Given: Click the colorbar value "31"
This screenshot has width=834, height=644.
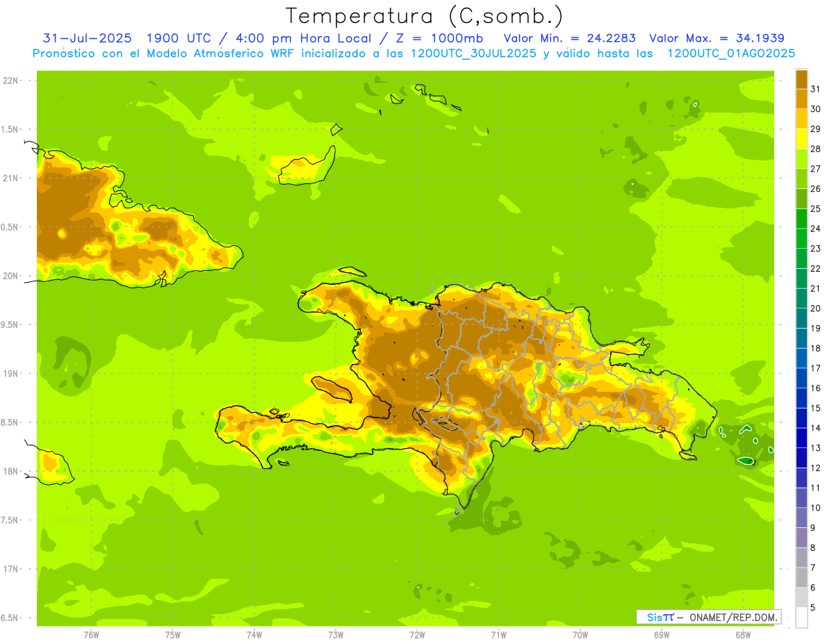Looking at the screenshot, I should point(815,89).
